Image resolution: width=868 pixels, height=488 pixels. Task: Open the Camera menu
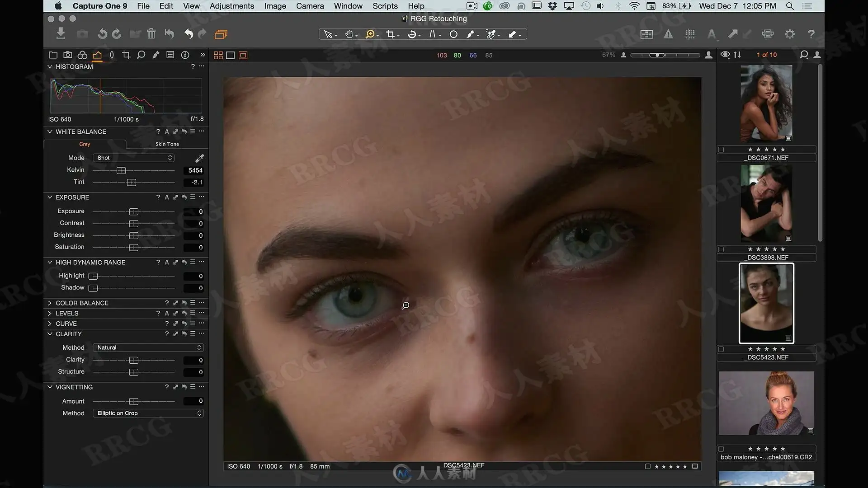pos(310,6)
